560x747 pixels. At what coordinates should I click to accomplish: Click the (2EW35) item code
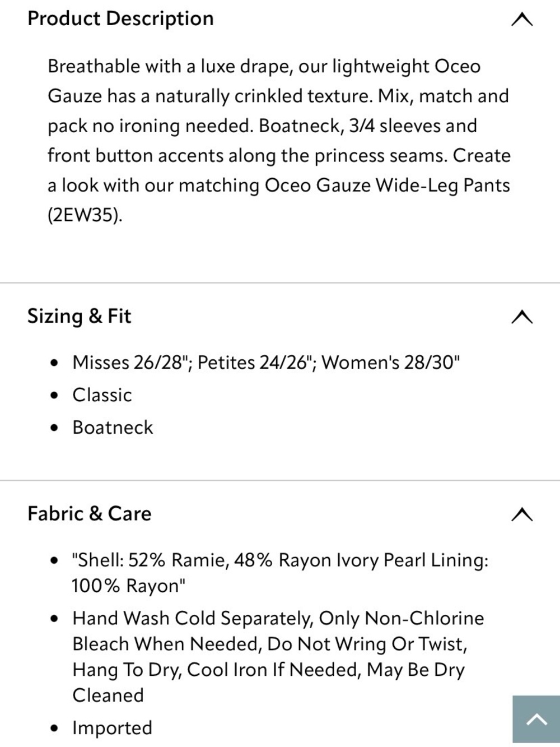[83, 215]
